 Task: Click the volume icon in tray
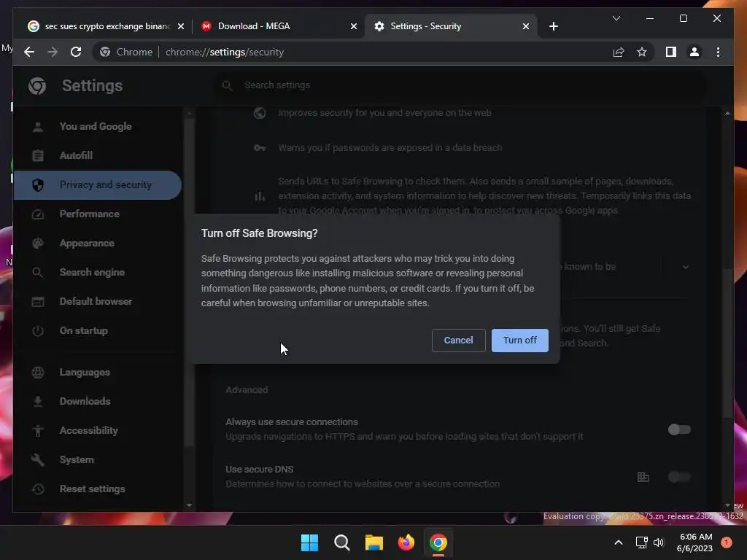click(x=659, y=542)
